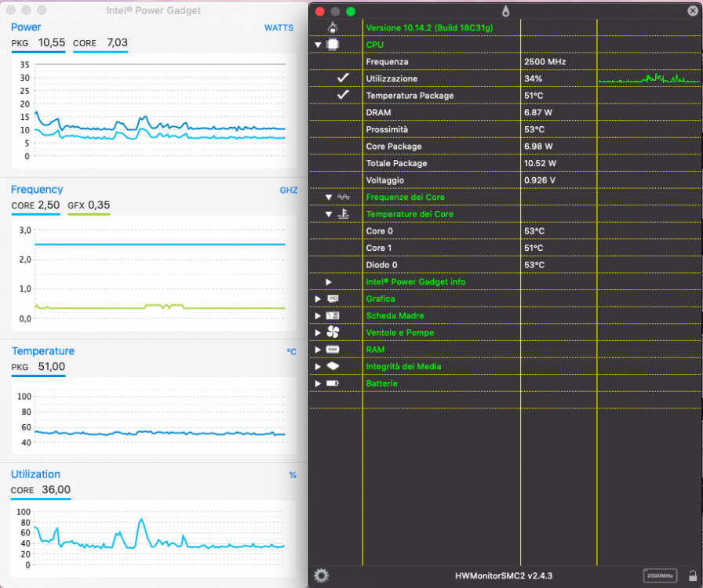The image size is (703, 588).
Task: Collapse Temperature dei Core group
Action: click(329, 214)
